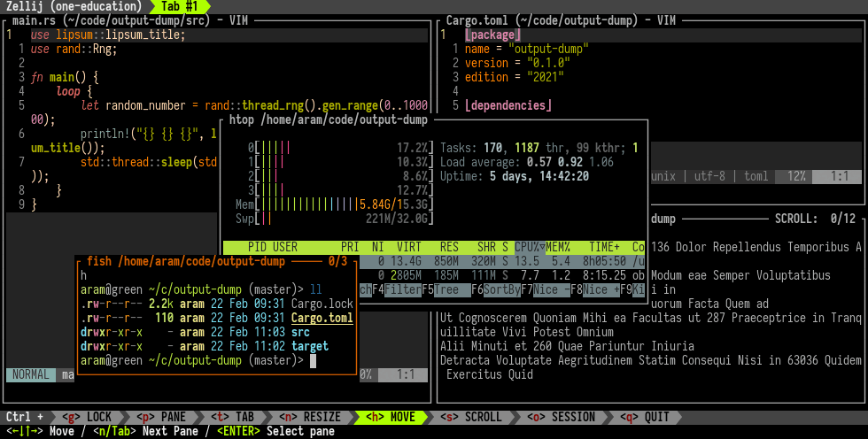
Task: Click the name = "output-dump" line
Action: point(527,50)
